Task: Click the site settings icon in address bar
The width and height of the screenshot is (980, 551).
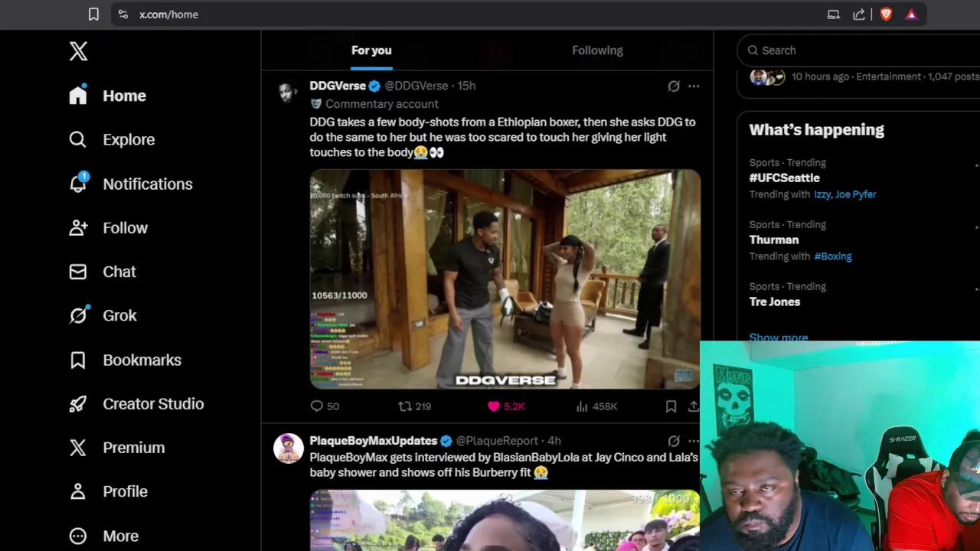Action: [123, 14]
